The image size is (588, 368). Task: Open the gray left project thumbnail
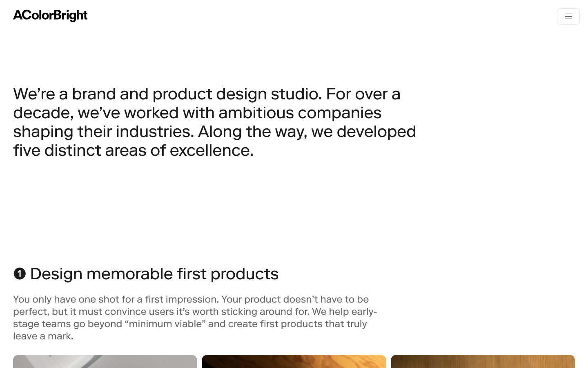105,361
